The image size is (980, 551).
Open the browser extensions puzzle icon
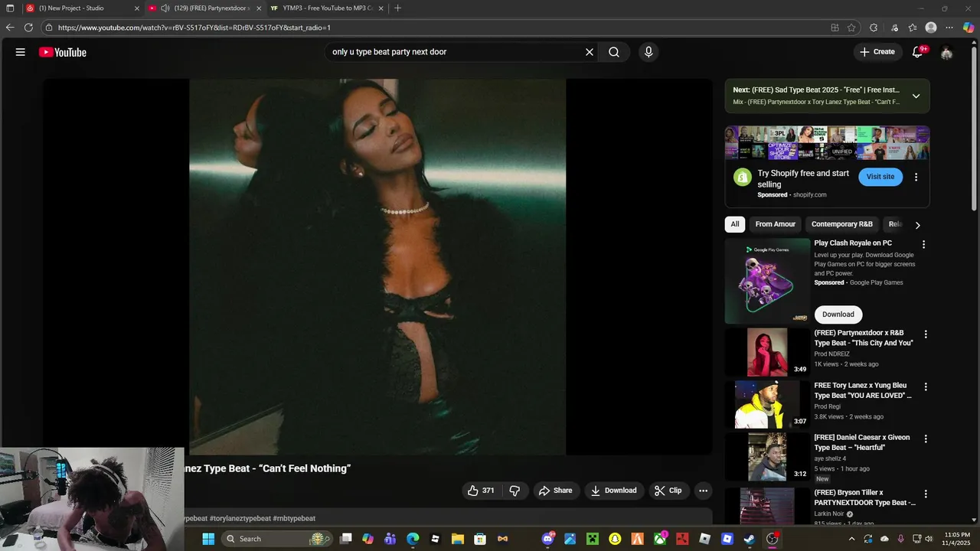tap(874, 28)
